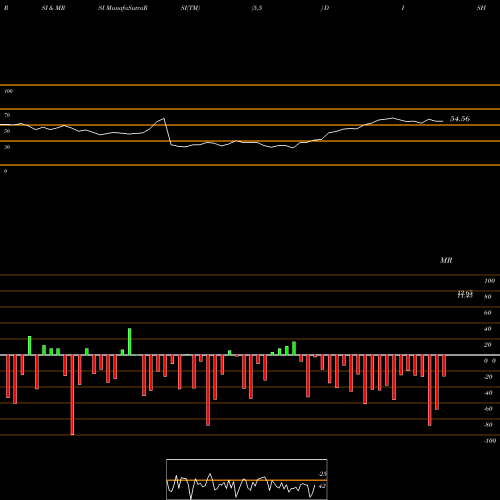Click the -80 label on lower chart's right axis
Viewport: 500px width, 500px height.
(488, 425)
